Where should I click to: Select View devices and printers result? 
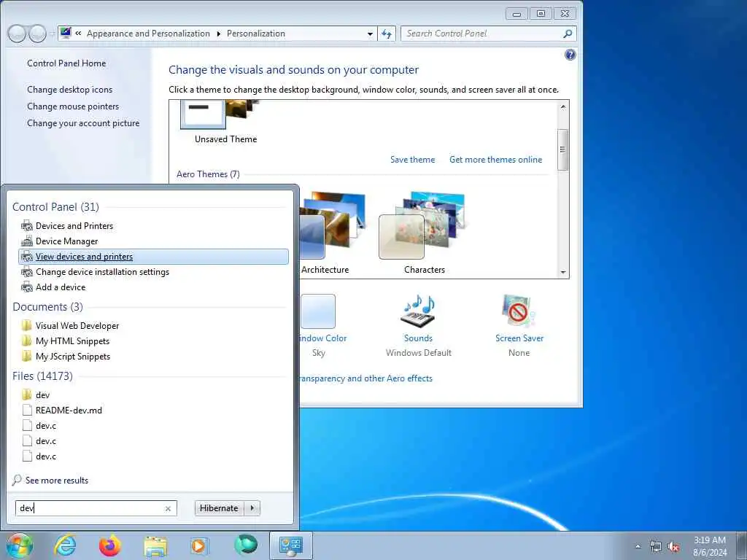click(153, 256)
